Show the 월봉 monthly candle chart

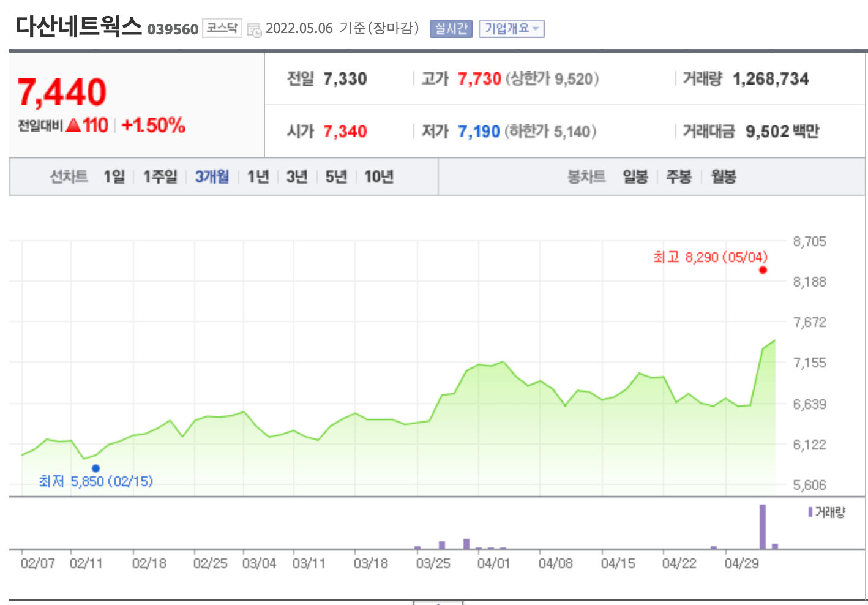pos(724,177)
